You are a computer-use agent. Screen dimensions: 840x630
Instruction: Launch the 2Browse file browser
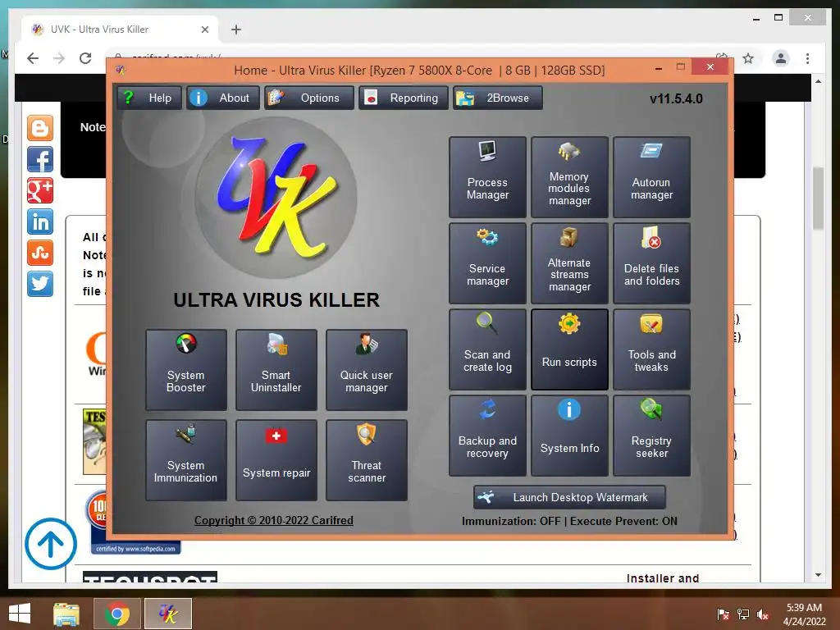click(x=497, y=98)
